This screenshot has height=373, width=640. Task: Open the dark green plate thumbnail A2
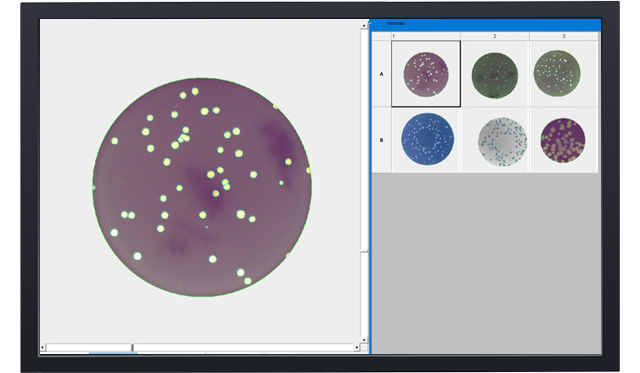click(495, 75)
